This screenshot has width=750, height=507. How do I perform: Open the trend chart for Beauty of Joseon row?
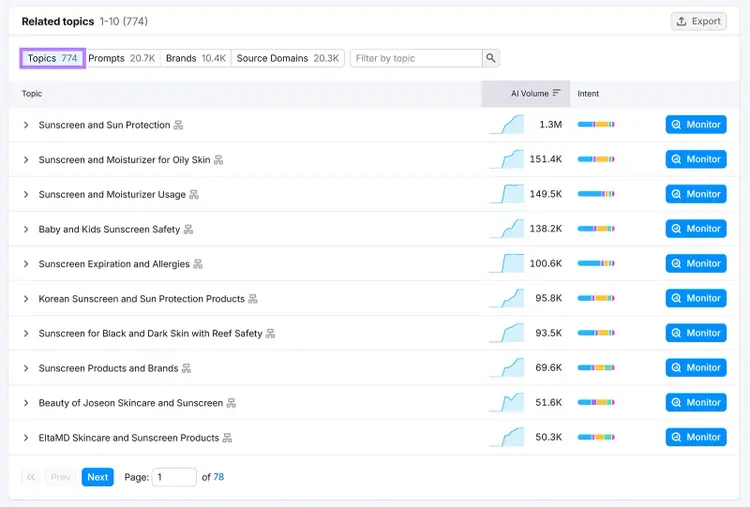pos(507,402)
